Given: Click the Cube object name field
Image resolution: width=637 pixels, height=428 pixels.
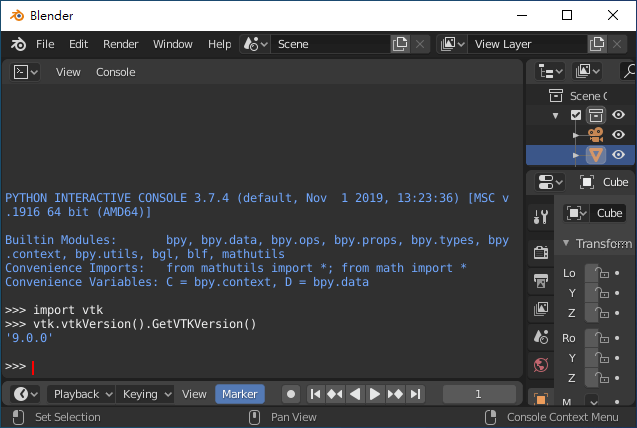Looking at the screenshot, I should pos(608,213).
